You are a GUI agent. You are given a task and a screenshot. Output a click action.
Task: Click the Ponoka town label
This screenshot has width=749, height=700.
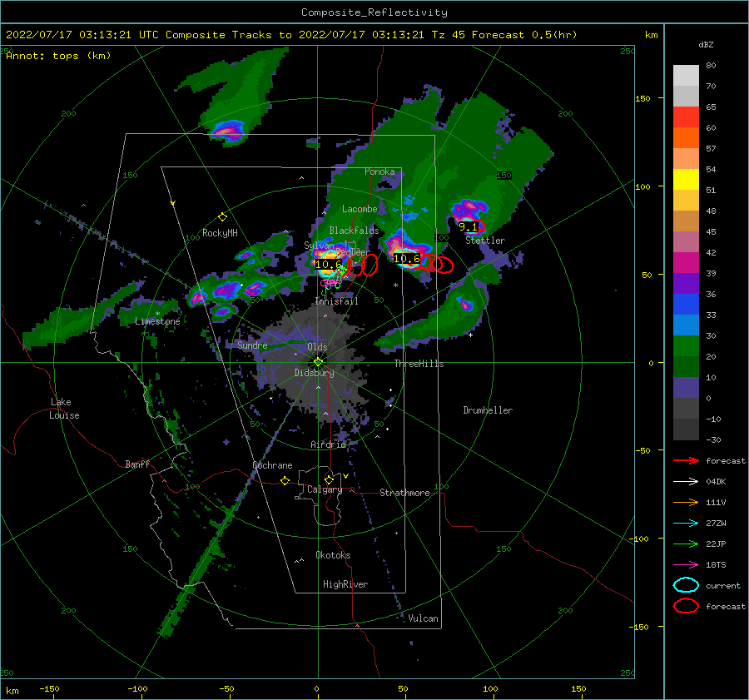click(x=379, y=171)
